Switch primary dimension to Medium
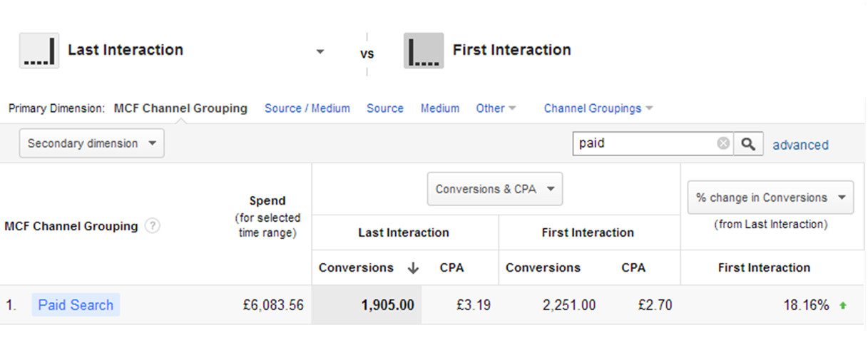 click(x=439, y=108)
